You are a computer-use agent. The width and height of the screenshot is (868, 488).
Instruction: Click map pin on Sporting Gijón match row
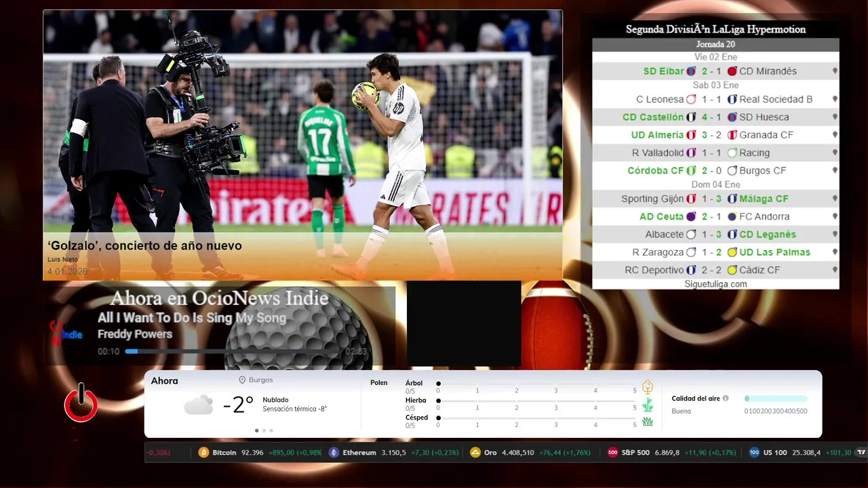coord(835,199)
